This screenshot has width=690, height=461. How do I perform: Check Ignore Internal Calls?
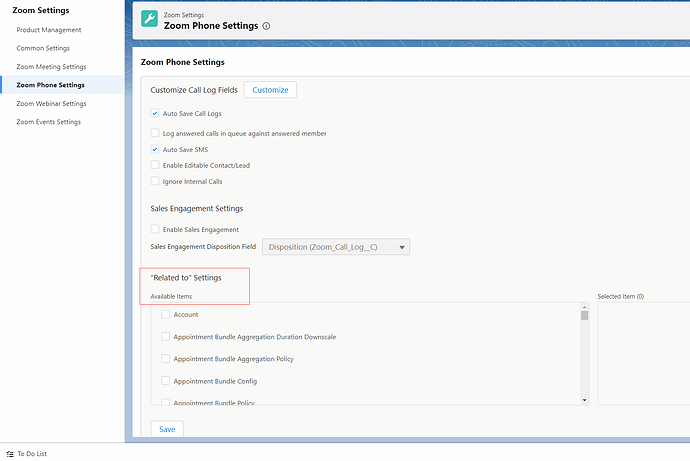point(155,181)
